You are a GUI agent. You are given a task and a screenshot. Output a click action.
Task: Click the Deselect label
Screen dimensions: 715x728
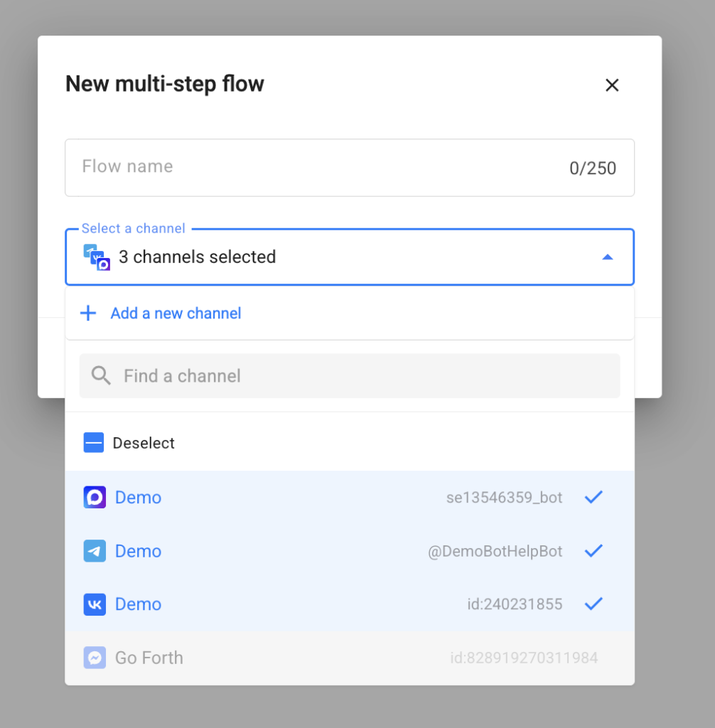pos(144,443)
